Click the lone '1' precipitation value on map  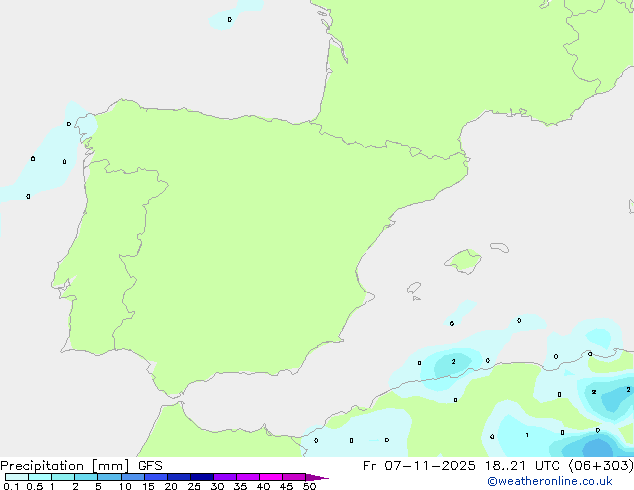coord(527,435)
